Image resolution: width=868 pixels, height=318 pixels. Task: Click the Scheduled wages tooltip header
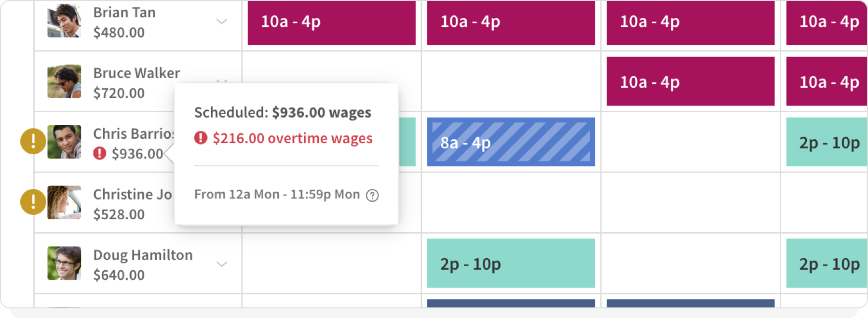point(283,112)
